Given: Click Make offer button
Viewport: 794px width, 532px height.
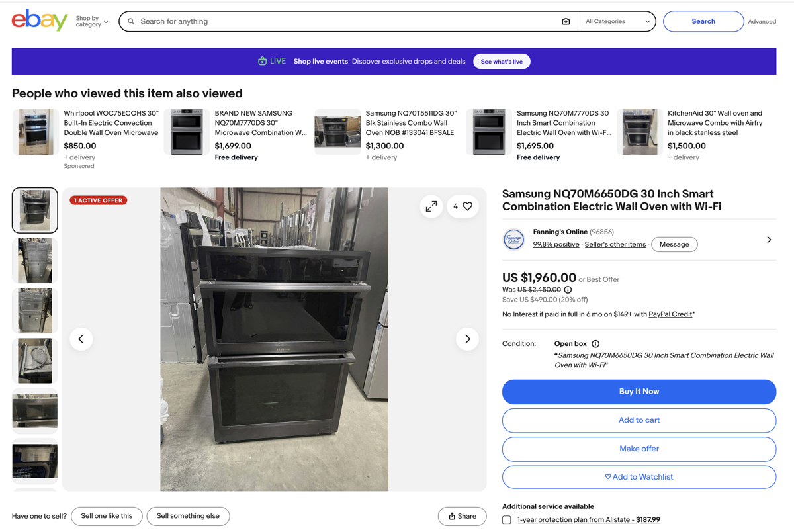Looking at the screenshot, I should tap(639, 449).
